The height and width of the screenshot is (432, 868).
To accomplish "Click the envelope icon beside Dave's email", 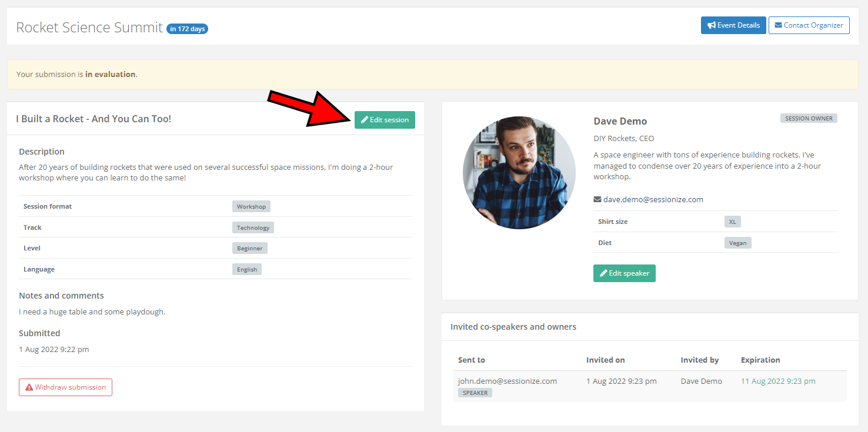I will (x=597, y=200).
